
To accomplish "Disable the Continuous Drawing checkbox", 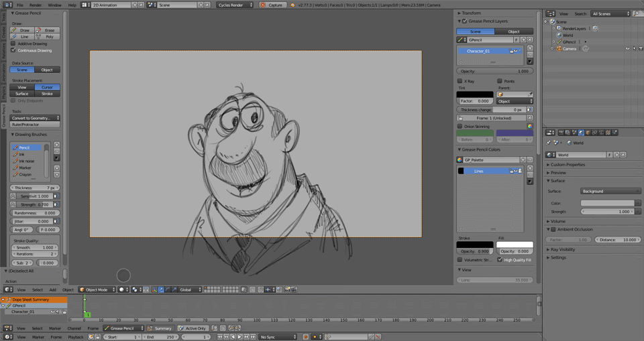I will 13,50.
